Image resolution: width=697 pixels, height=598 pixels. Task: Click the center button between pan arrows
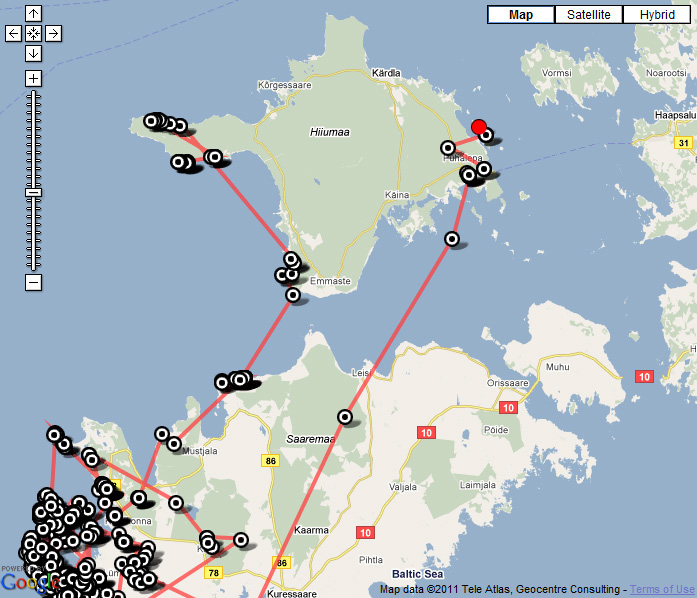(33, 33)
